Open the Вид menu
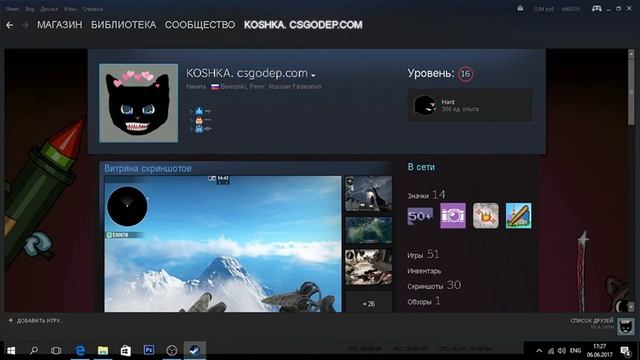 30,9
